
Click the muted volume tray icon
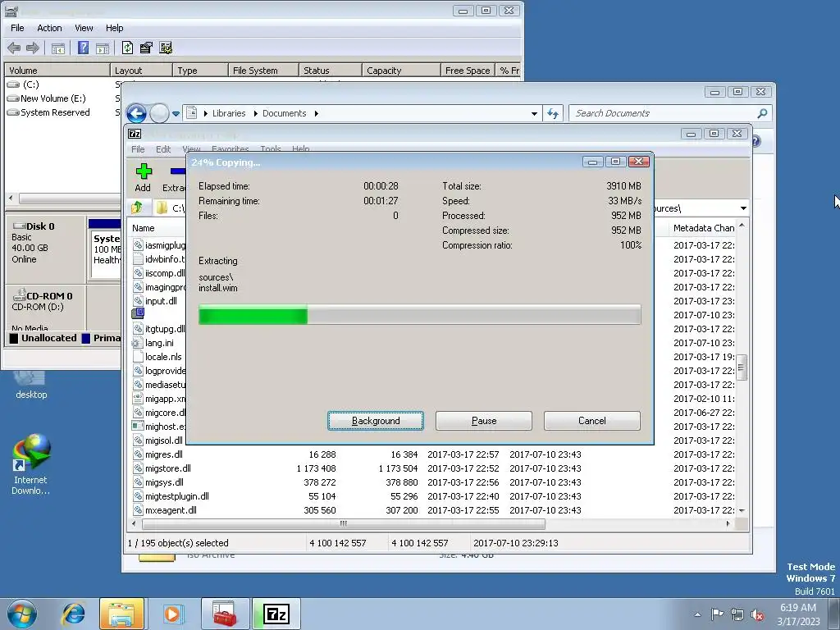point(757,615)
